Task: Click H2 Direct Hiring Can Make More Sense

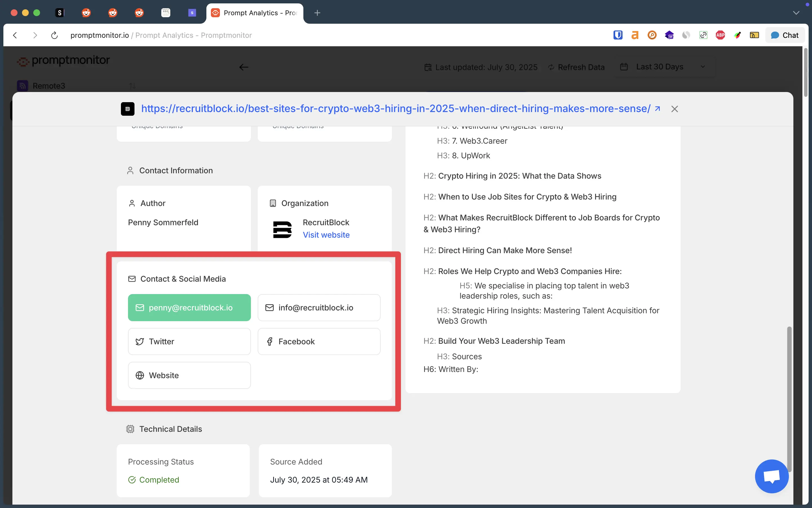Action: coord(498,250)
